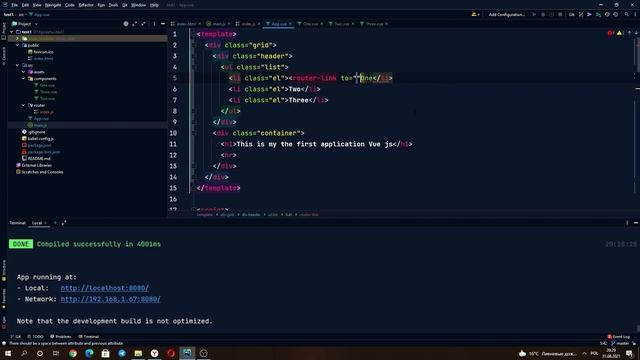640x360 pixels.
Task: Click expand all icon in Project panel
Action: [135, 24]
